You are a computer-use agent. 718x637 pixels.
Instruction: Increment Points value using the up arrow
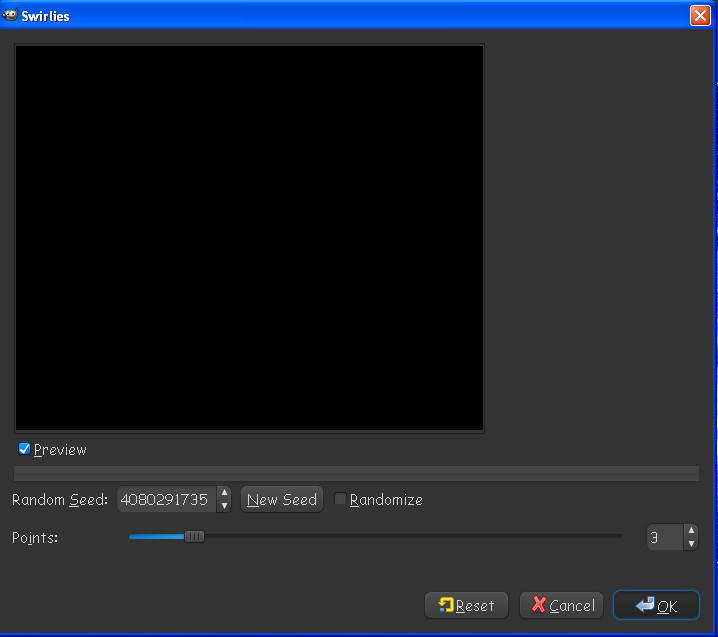pyautogui.click(x=690, y=531)
